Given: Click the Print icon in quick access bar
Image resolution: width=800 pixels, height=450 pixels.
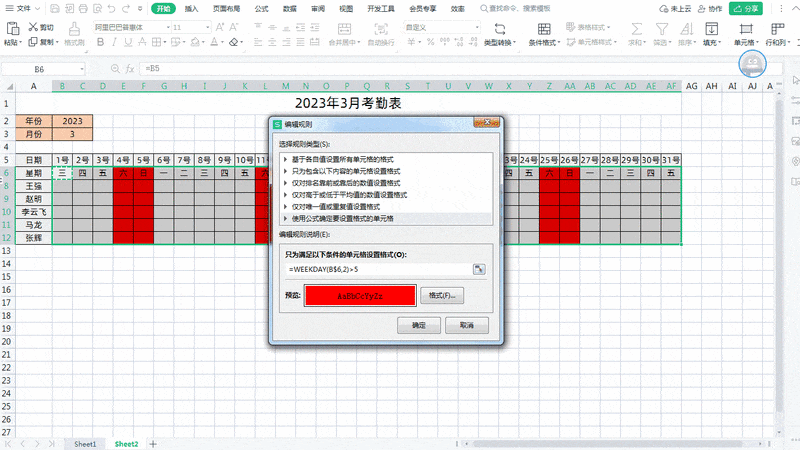Looking at the screenshot, I should [x=83, y=9].
